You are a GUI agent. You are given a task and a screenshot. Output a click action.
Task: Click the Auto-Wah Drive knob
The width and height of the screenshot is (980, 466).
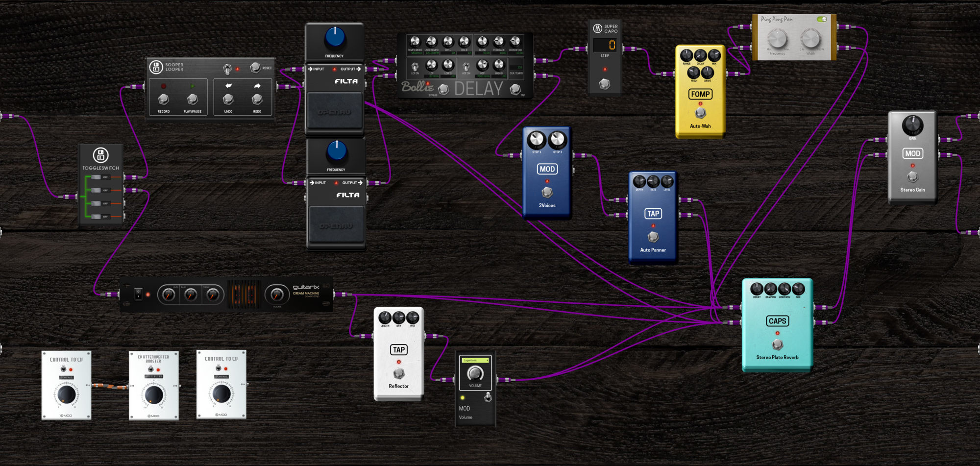click(707, 73)
